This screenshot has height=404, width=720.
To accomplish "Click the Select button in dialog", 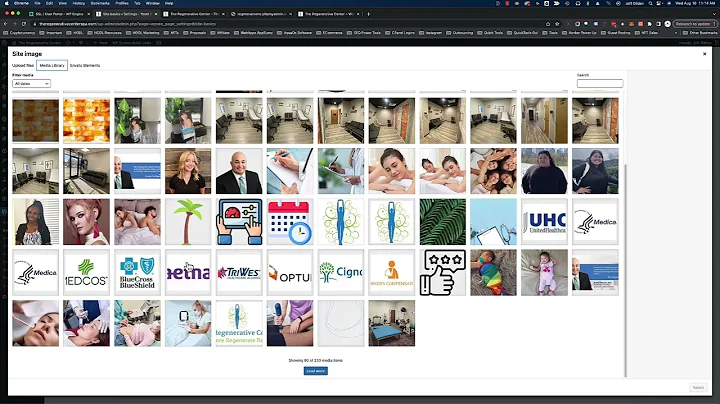I will (698, 387).
